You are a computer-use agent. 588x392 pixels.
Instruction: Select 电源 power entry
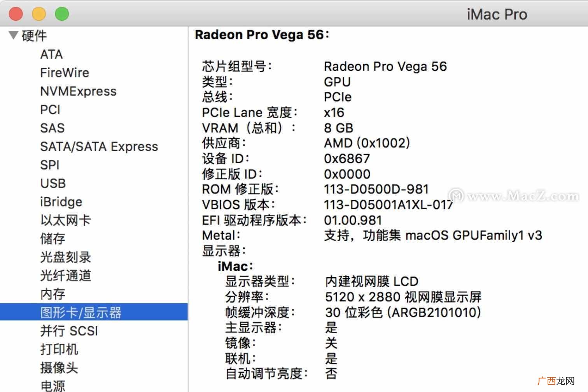click(x=52, y=386)
